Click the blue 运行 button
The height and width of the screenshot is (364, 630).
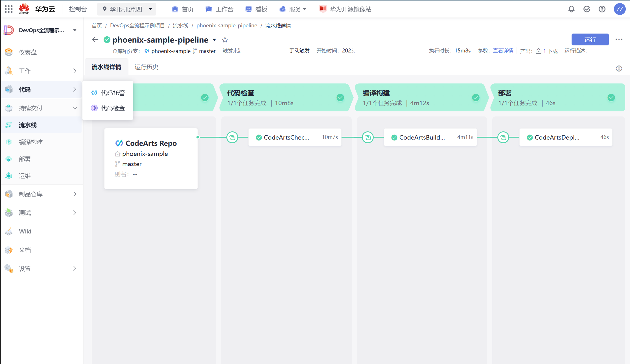pos(590,39)
